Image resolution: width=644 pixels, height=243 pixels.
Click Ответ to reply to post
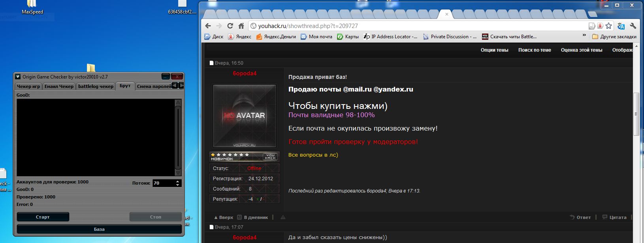coord(580,217)
